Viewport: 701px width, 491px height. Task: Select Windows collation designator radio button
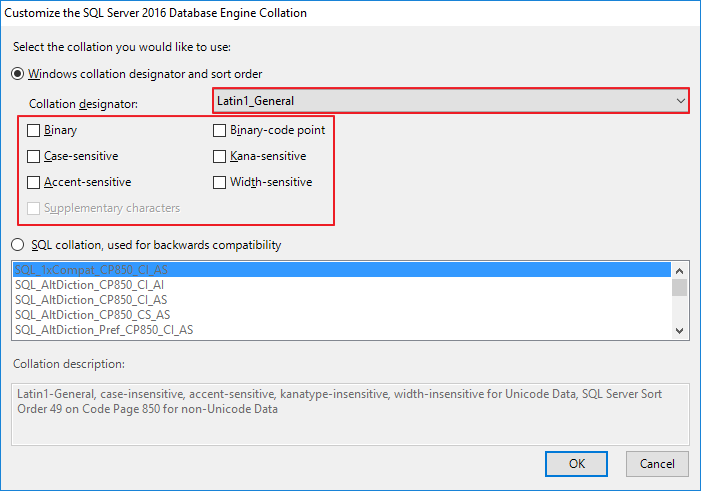[17, 74]
